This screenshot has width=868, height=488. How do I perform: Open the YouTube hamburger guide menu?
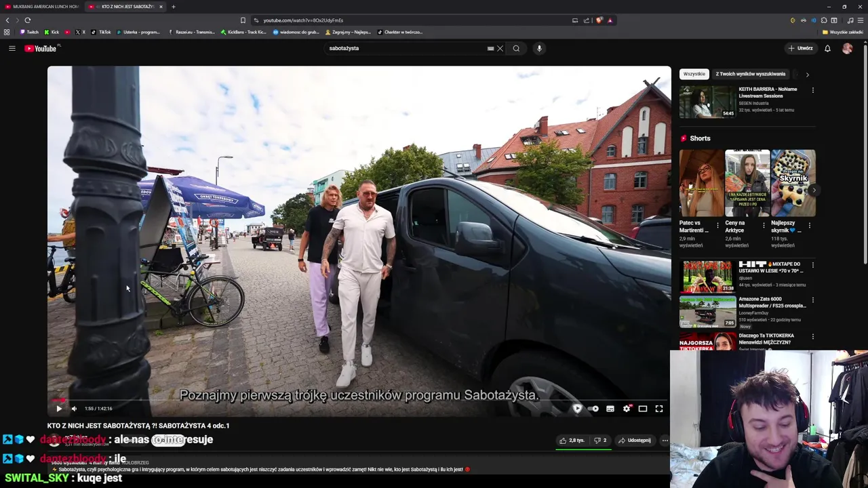tap(12, 48)
